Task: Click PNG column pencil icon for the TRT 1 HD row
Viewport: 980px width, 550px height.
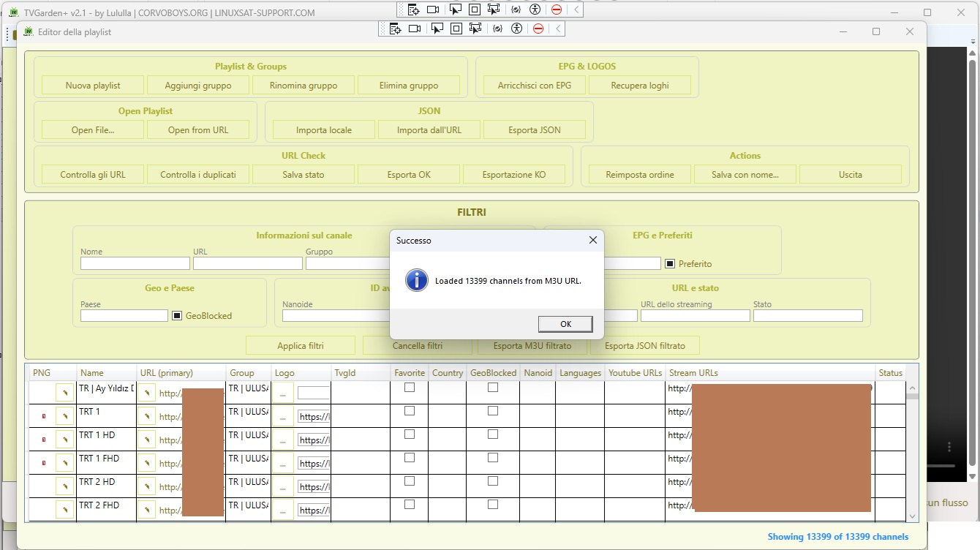Action: (x=64, y=439)
